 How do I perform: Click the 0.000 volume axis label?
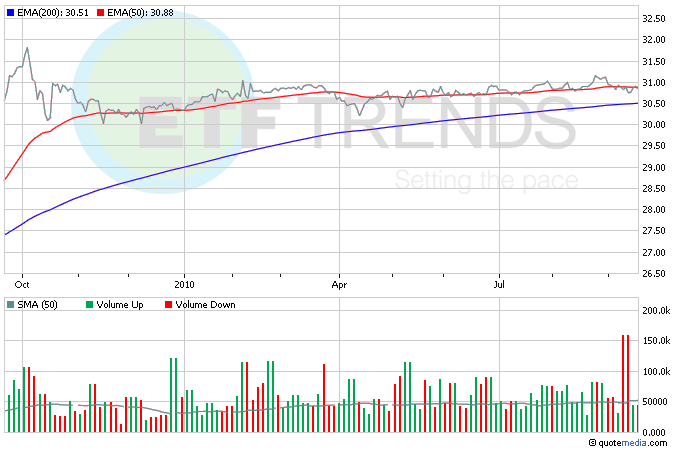click(x=654, y=432)
